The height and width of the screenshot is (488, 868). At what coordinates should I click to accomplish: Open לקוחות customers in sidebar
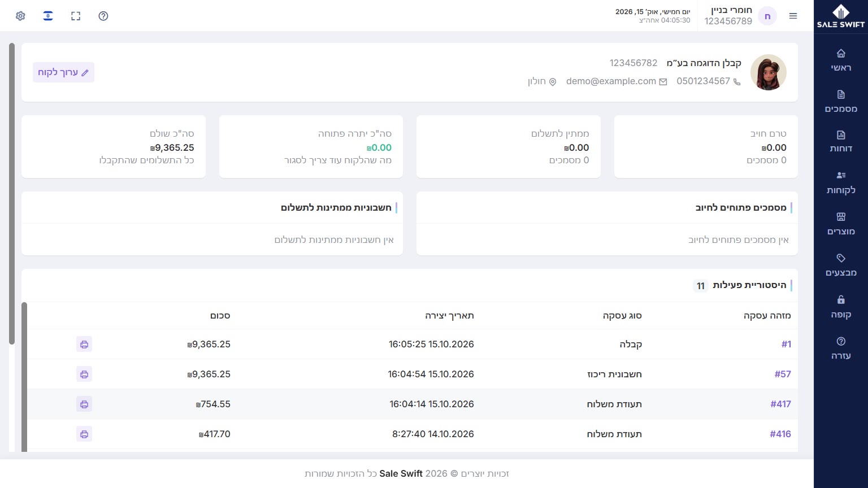(x=841, y=182)
